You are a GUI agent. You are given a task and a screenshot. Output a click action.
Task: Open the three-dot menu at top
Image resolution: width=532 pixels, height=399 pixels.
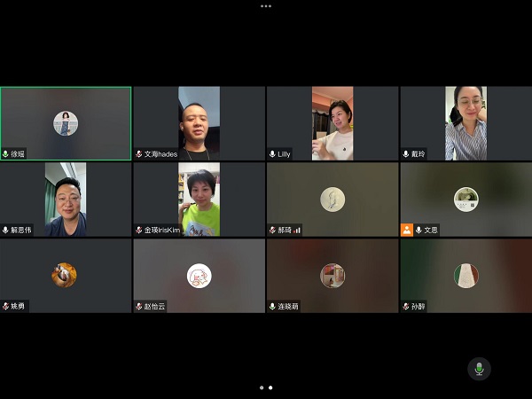[266, 5]
